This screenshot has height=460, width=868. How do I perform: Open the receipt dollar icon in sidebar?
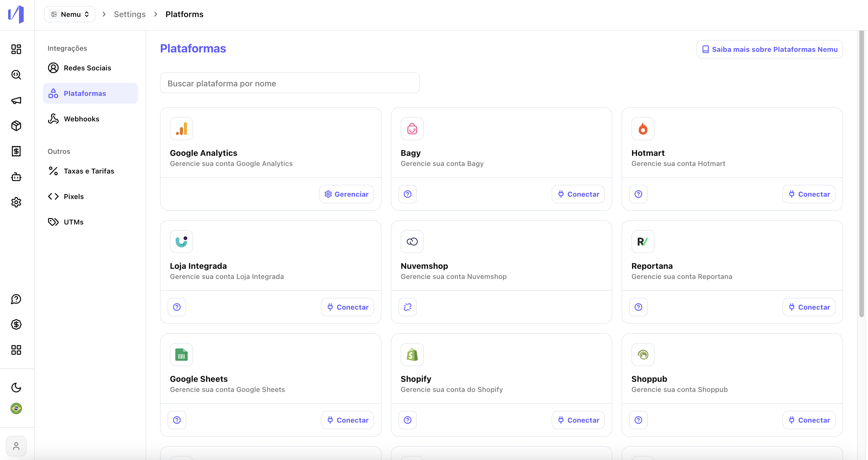click(16, 151)
